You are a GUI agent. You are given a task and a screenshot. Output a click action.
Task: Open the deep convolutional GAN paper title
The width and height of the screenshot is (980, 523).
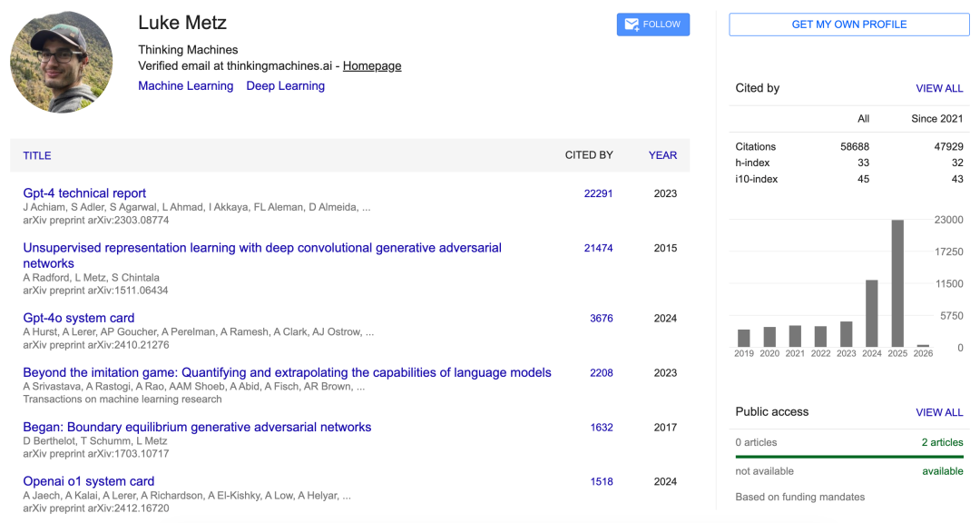262,255
